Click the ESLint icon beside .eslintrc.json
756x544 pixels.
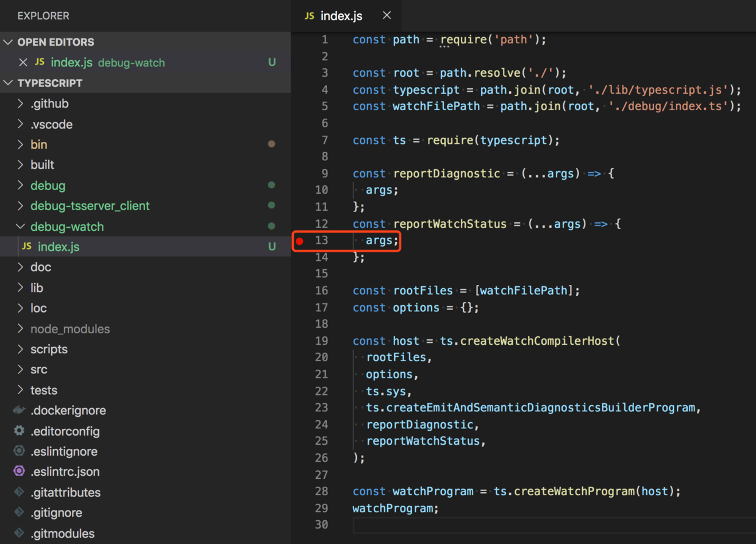(x=19, y=472)
